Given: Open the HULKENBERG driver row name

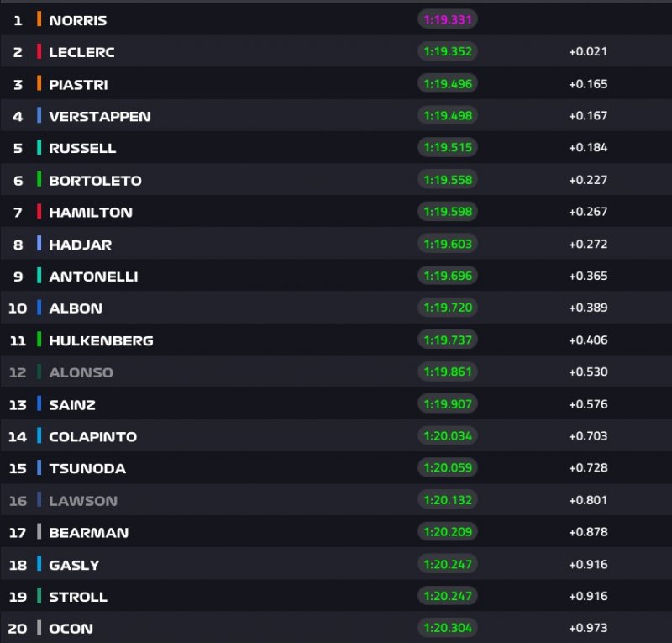Looking at the screenshot, I should pos(101,340).
